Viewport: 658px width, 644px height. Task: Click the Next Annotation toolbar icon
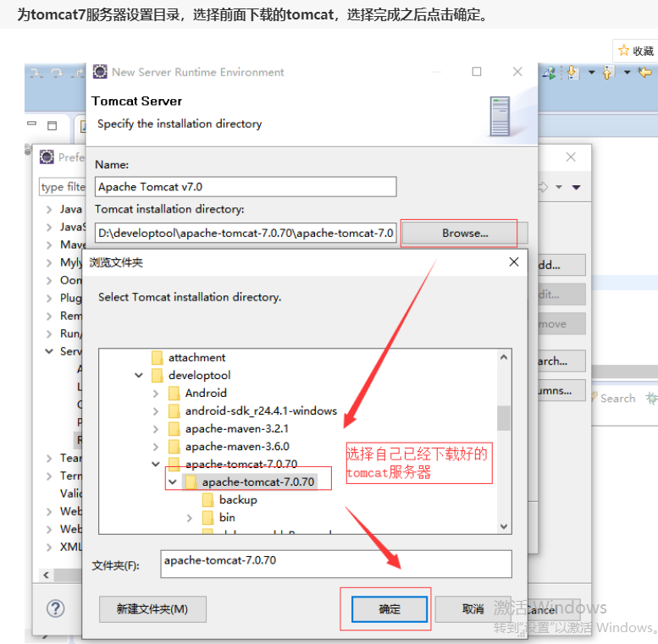(x=572, y=72)
